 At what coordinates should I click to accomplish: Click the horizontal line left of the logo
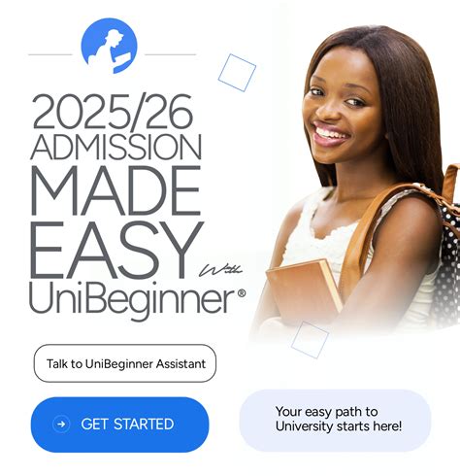pos(50,54)
